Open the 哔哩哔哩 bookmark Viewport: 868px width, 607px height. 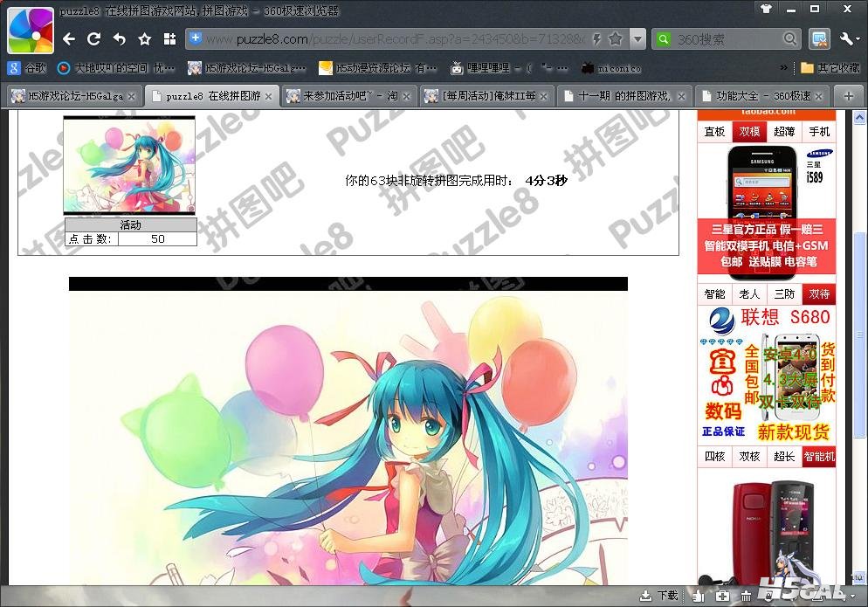(x=509, y=68)
